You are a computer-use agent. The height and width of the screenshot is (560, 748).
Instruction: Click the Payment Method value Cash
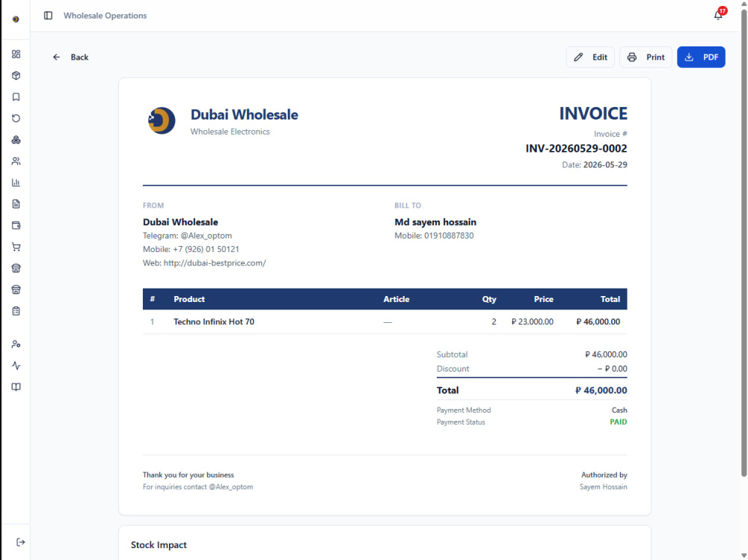click(619, 410)
